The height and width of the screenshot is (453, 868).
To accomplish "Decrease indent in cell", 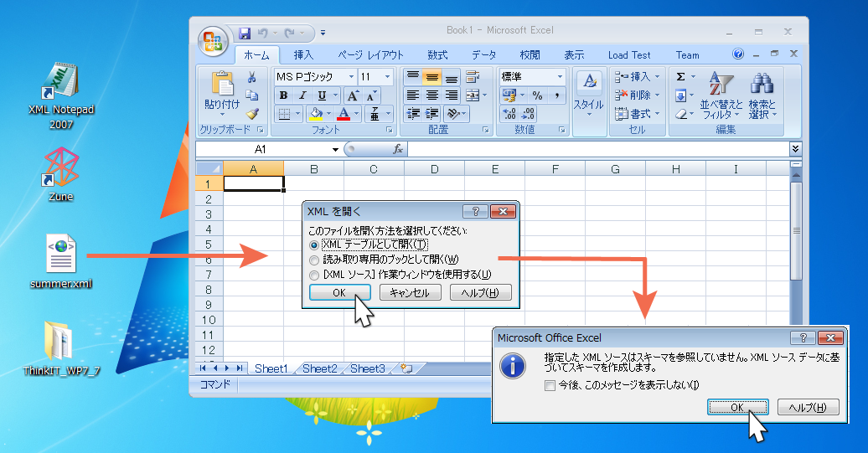I will pyautogui.click(x=412, y=114).
